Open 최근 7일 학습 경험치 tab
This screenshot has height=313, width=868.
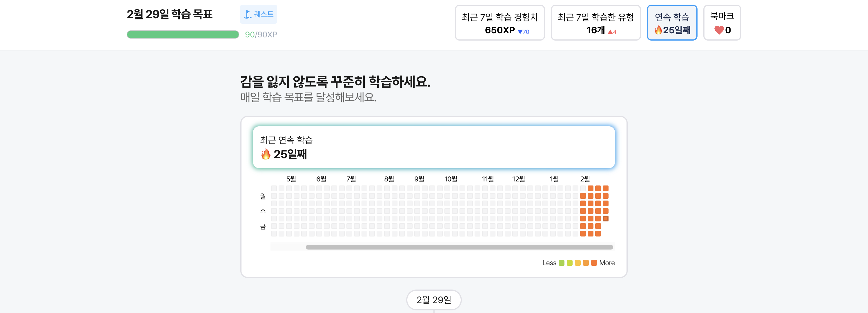pos(500,23)
